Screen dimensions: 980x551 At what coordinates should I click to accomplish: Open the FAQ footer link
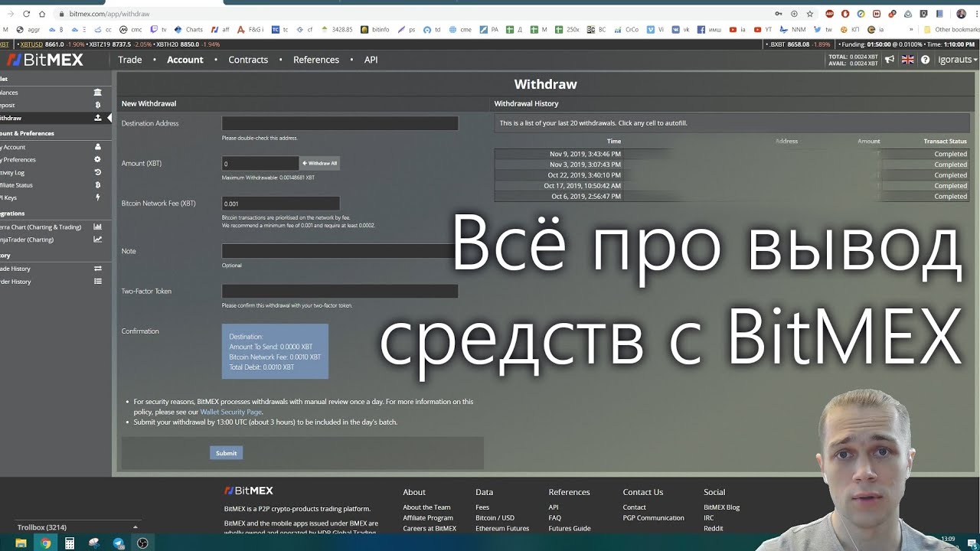(x=555, y=518)
